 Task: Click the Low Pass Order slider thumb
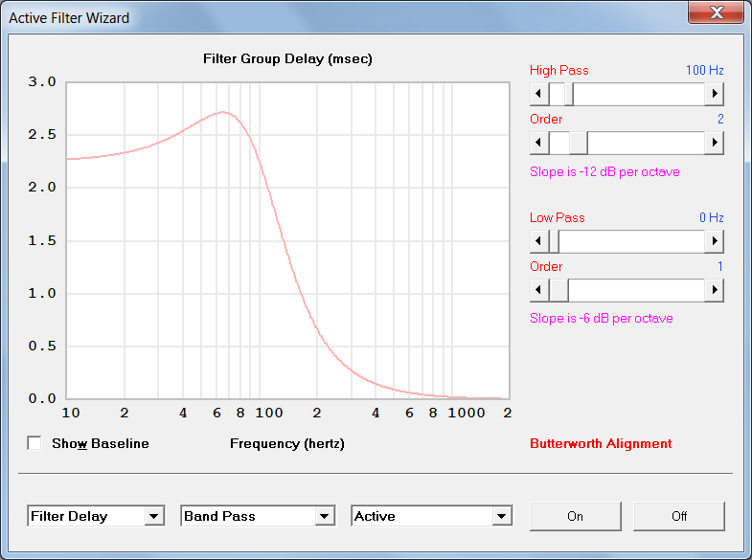(x=558, y=290)
